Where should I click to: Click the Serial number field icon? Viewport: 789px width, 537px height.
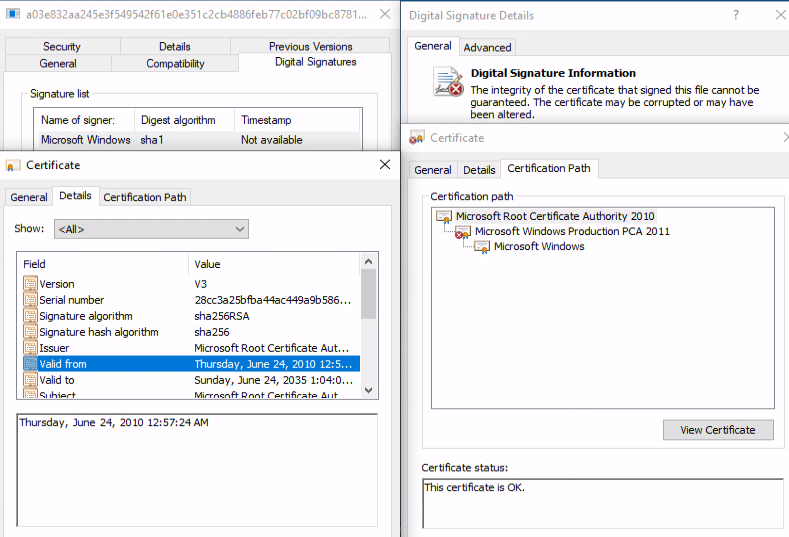[30, 300]
